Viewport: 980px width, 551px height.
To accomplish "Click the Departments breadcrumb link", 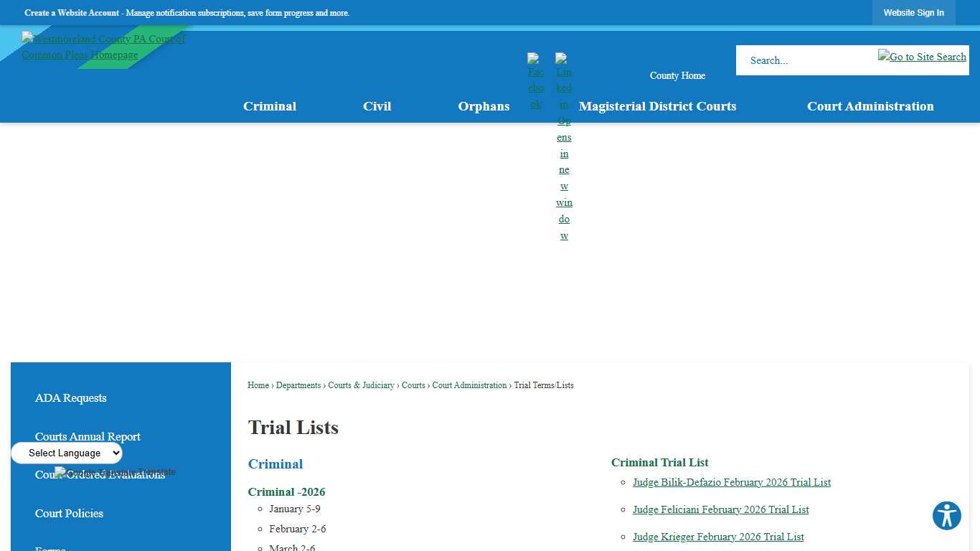I will (298, 385).
